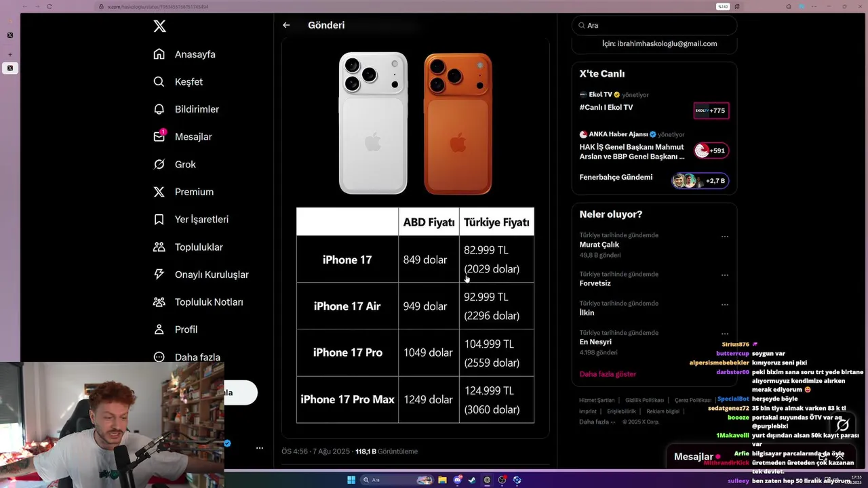Open the Gizlilik Politikası link
Viewport: 868px width, 488px height.
click(644, 401)
